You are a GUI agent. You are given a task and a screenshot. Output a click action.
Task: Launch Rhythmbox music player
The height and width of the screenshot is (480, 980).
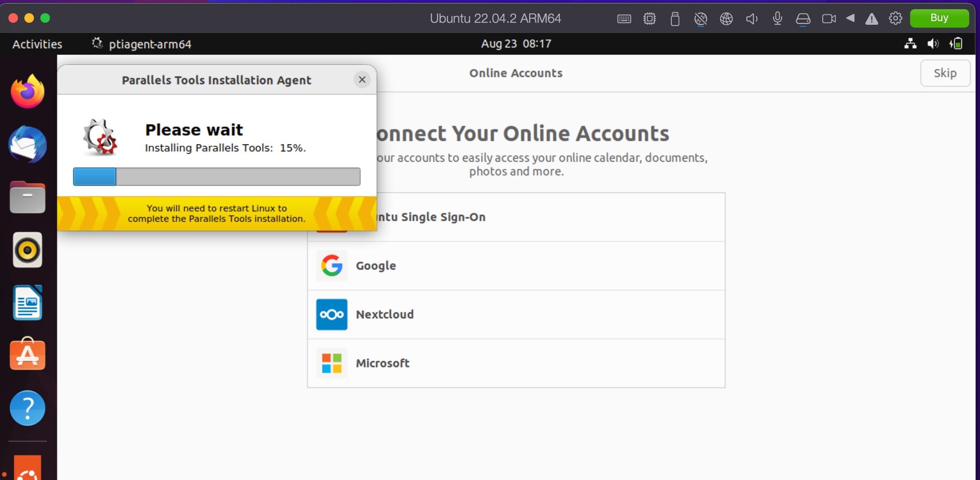(27, 249)
